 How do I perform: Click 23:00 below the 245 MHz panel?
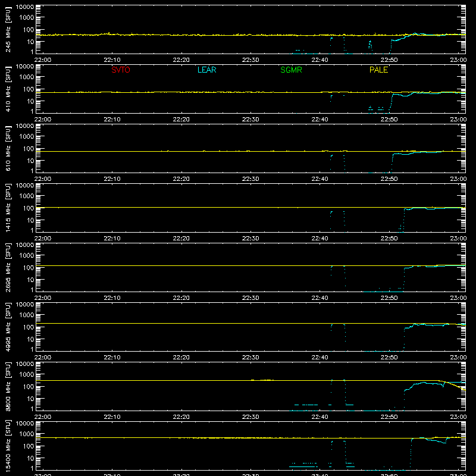tap(458, 60)
